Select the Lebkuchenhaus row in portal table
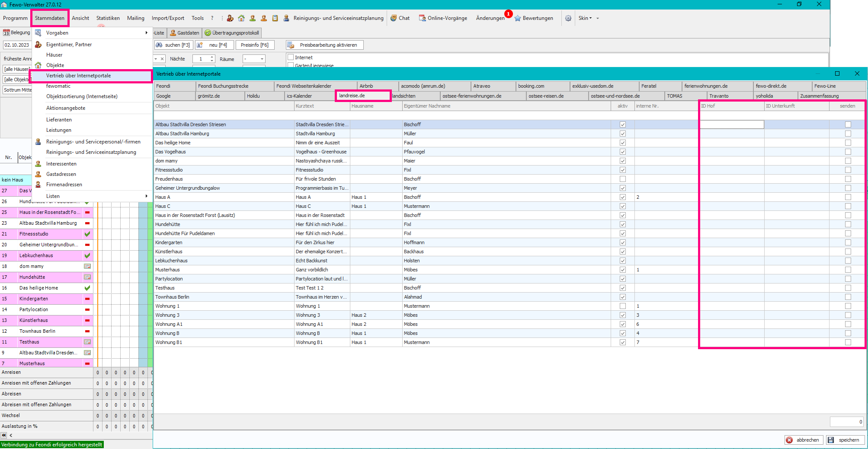Viewport: 868px width, 449px height. (x=509, y=261)
